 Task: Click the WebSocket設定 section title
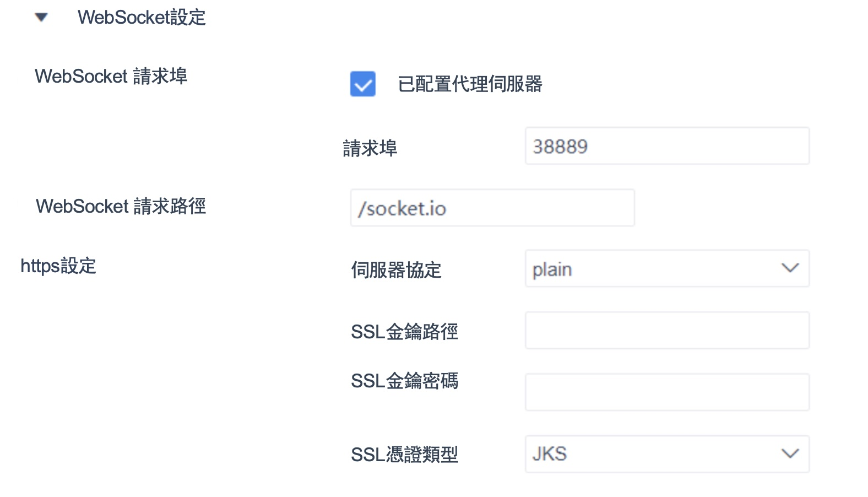142,17
